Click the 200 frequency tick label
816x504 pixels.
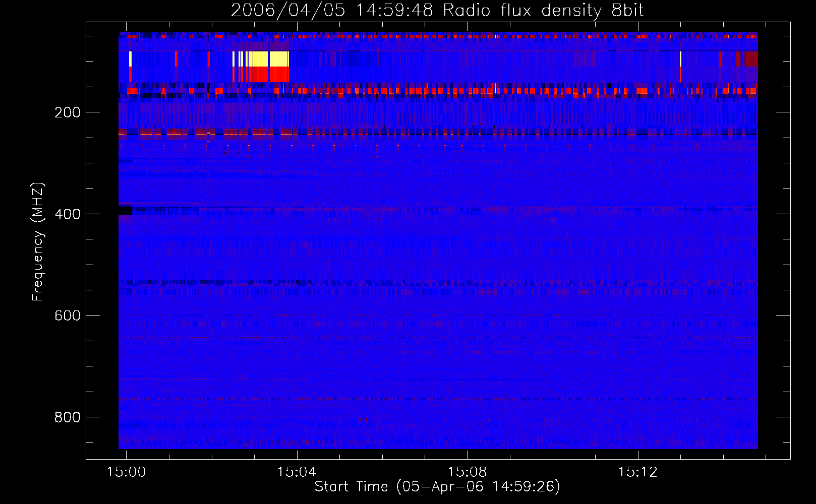click(x=68, y=112)
